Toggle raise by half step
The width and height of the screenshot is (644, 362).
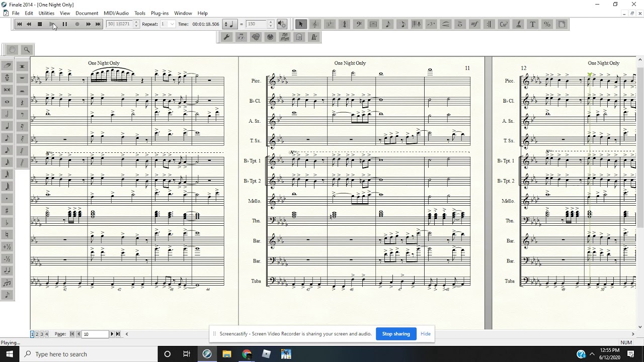click(7, 247)
